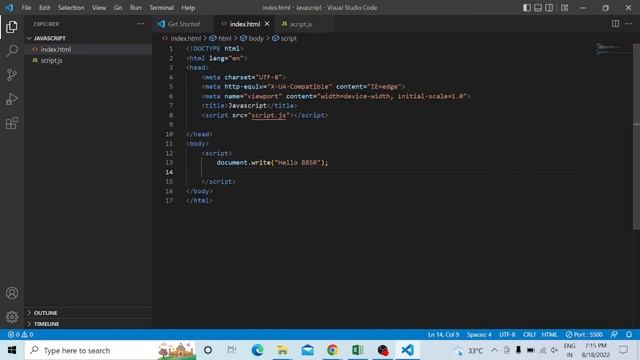Follow the script.js link on line 8

(269, 116)
